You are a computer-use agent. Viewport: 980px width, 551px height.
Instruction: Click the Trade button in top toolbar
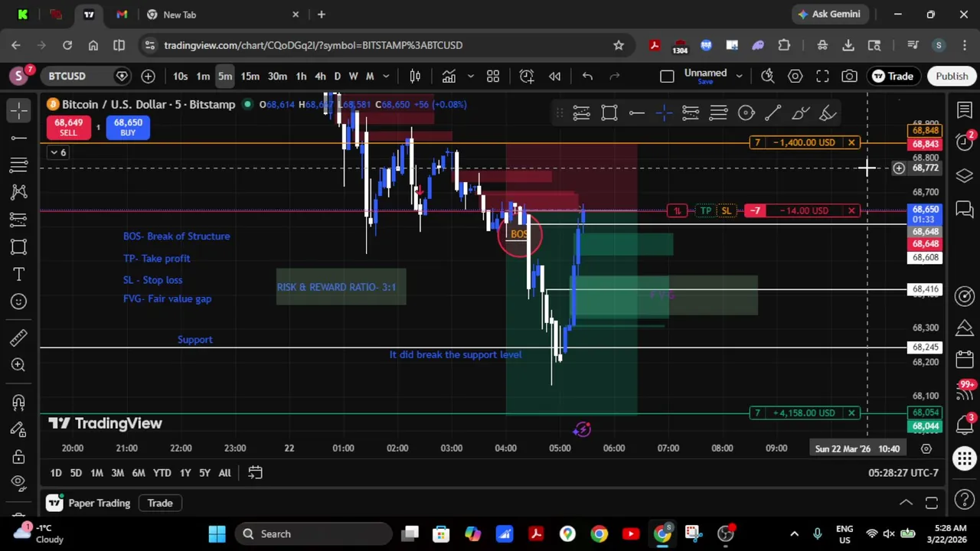click(x=893, y=76)
